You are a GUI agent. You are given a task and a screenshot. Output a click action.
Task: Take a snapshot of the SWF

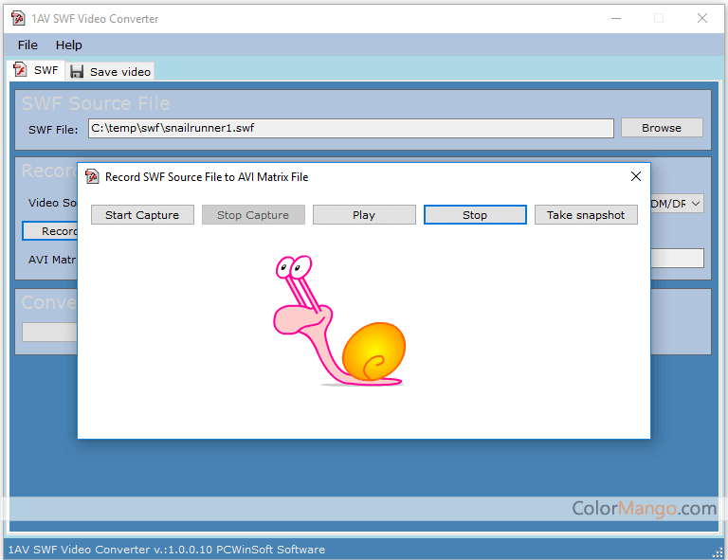[x=586, y=215]
